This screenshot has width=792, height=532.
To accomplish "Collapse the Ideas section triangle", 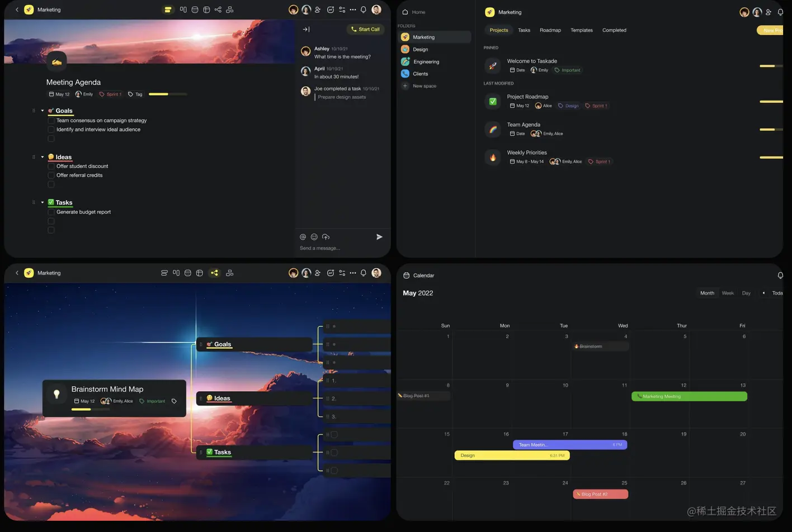I will pos(43,157).
